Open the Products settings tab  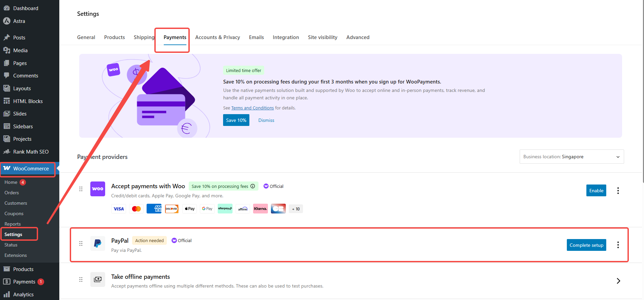[x=115, y=37]
